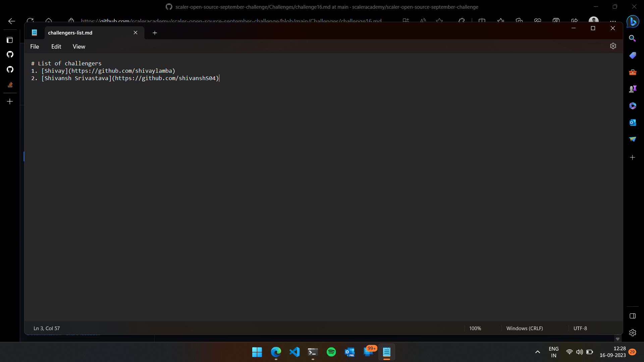Toggle the Edge sidebar panel visibility

(633, 315)
